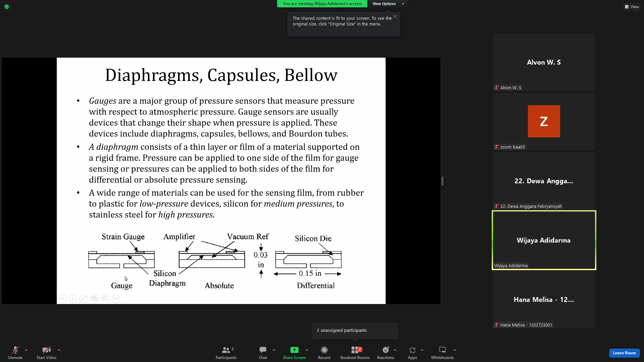Click the muted mic icon beside zoom baa03
Viewport: 644px width, 362px height.
click(x=496, y=147)
